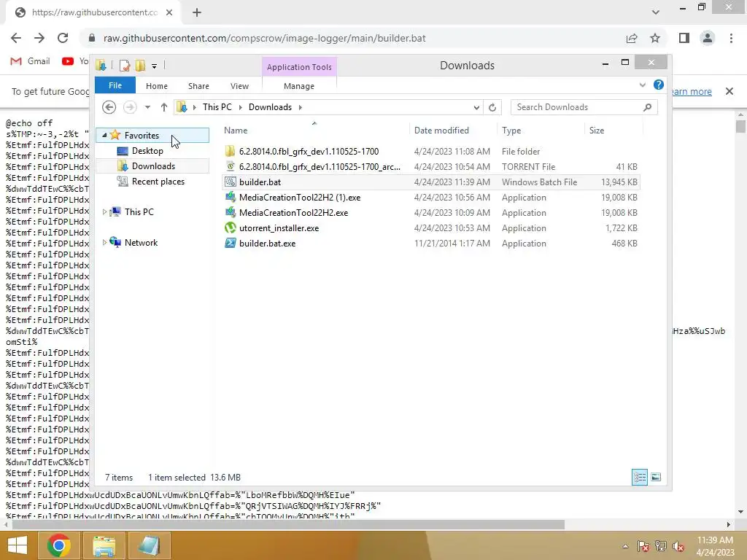This screenshot has height=560, width=747.
Task: Select the 6.2.8014.0 fbl_grfx_dev1 folder icon
Action: point(230,152)
